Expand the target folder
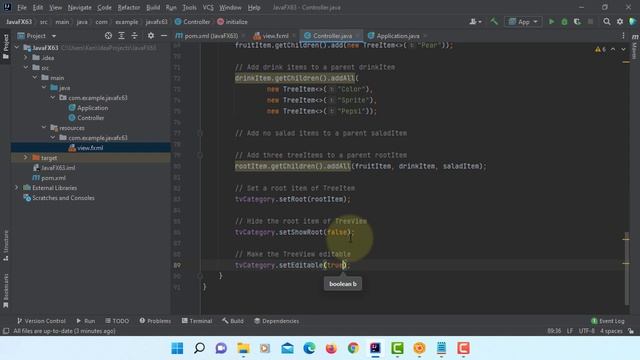 26,158
